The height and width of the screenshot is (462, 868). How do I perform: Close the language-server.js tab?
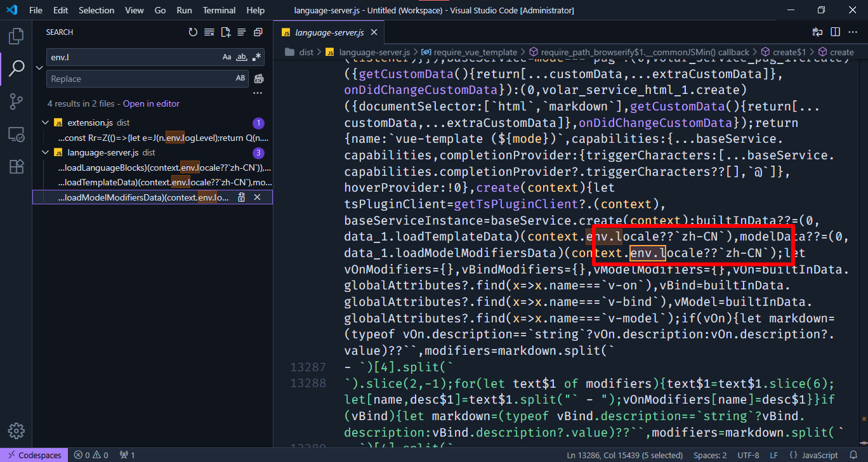[374, 32]
